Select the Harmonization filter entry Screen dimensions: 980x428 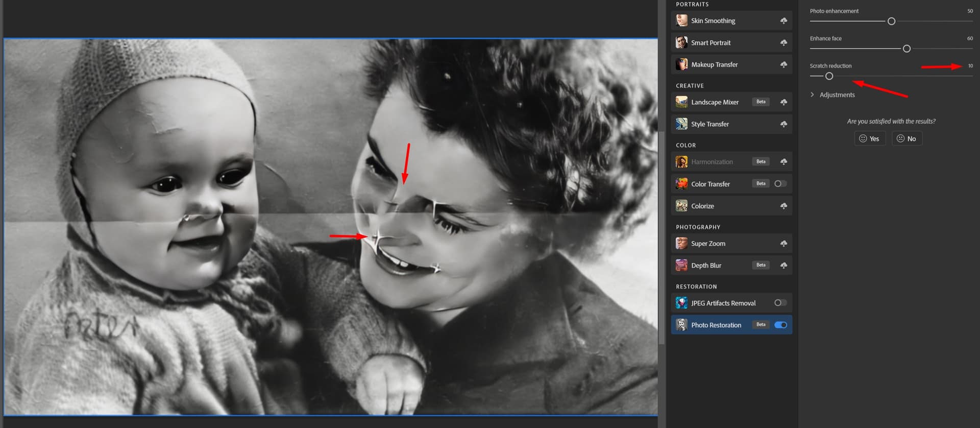(x=712, y=162)
